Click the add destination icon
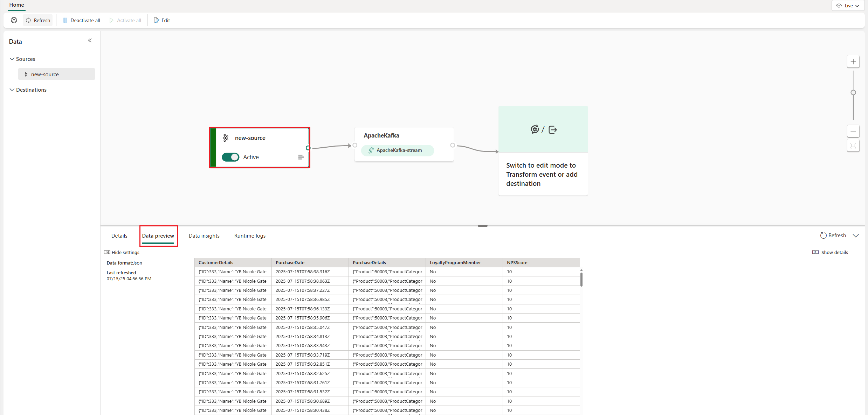868x415 pixels. (553, 130)
